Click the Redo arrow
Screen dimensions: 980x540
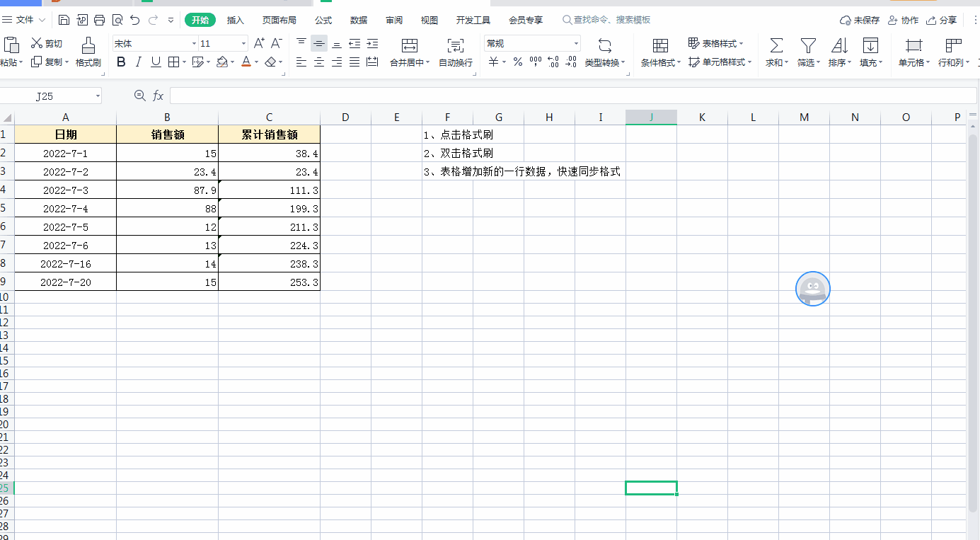[x=153, y=21]
